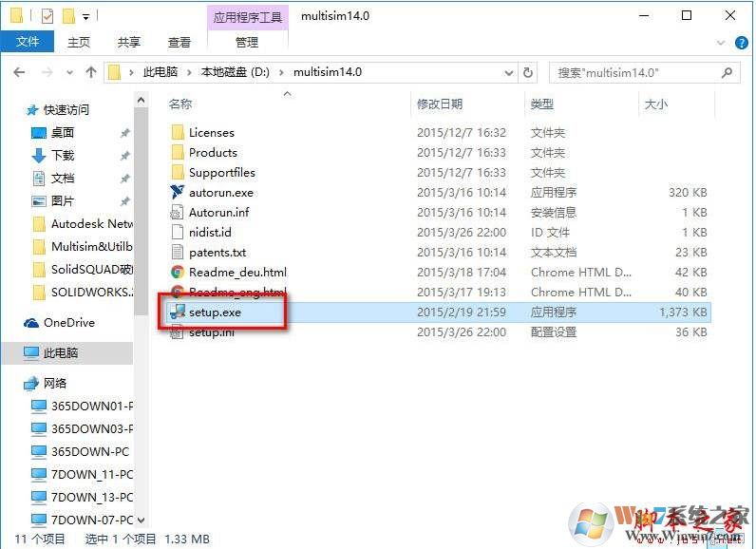
Task: Switch to the 查看 ribbon tab
Action: pyautogui.click(x=179, y=43)
